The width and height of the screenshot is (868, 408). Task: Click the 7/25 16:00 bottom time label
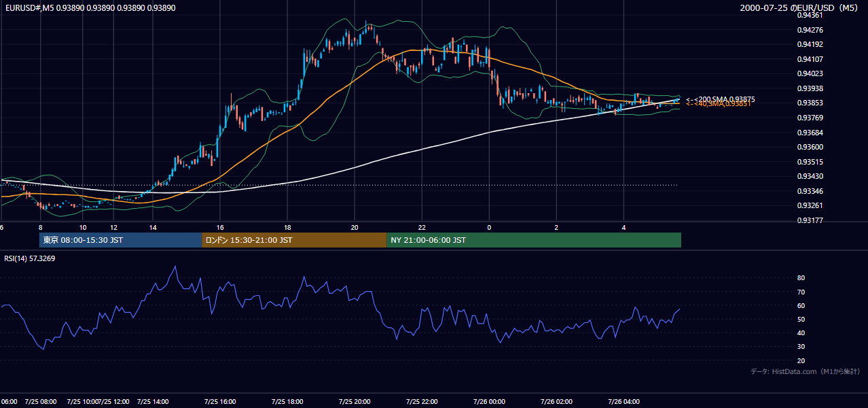coord(220,402)
